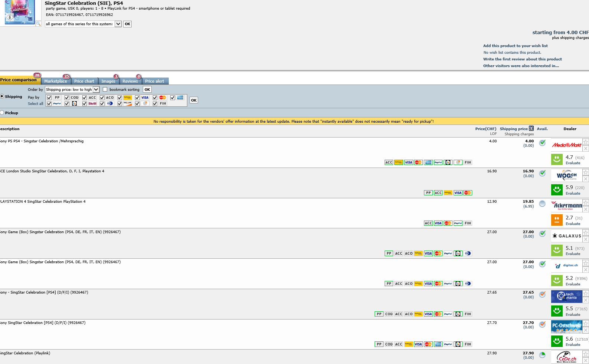Click the Select all payment methods link
Image resolution: width=589 pixels, height=364 pixels.
(x=35, y=104)
